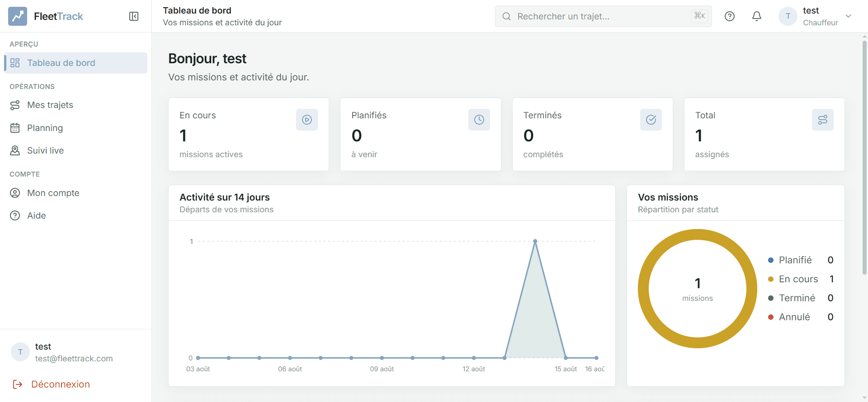Click the Annulé red legend dot

click(771, 317)
